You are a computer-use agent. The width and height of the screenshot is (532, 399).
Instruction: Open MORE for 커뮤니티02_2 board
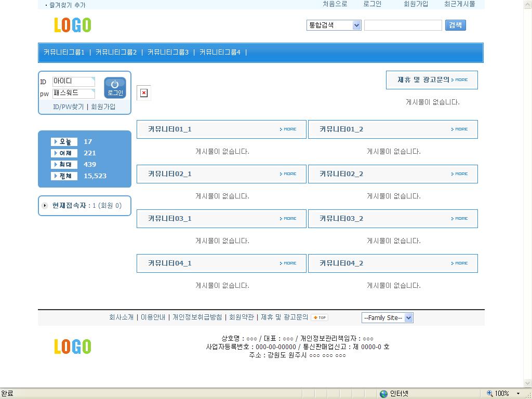(x=460, y=174)
